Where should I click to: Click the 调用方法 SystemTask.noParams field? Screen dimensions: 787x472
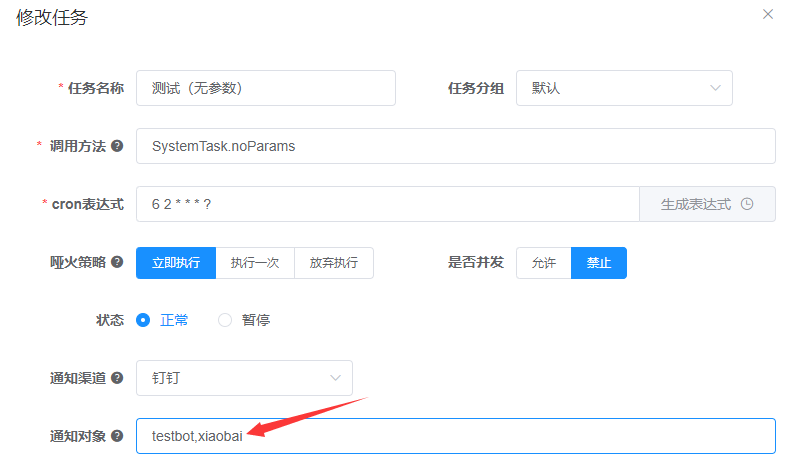coord(455,146)
